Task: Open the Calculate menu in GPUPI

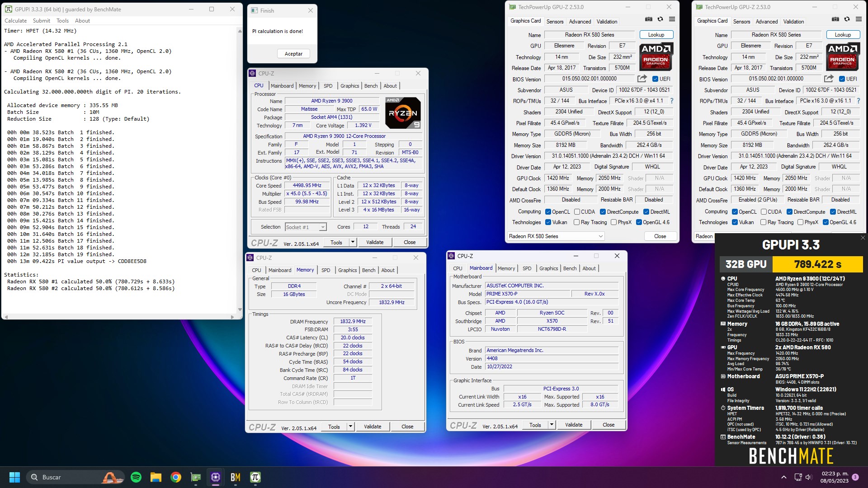Action: pos(15,21)
